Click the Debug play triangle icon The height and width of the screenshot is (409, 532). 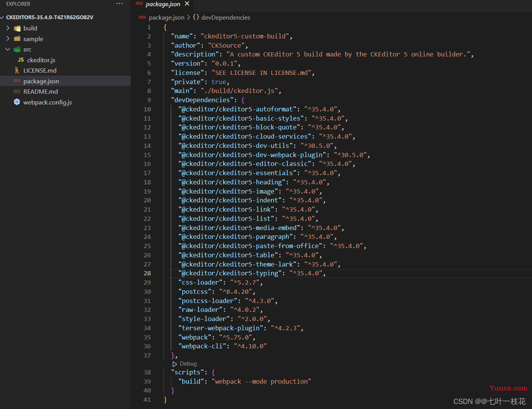tap(175, 364)
